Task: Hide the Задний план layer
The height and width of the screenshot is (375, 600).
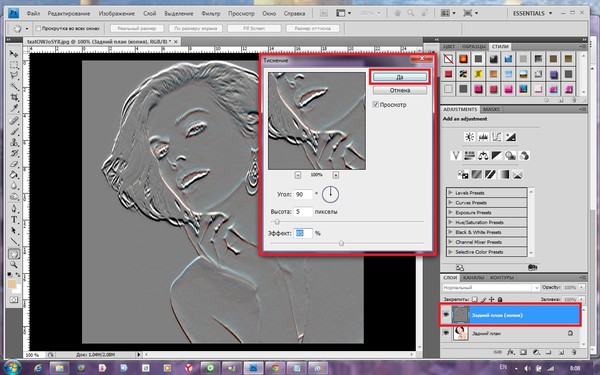Action: (446, 333)
